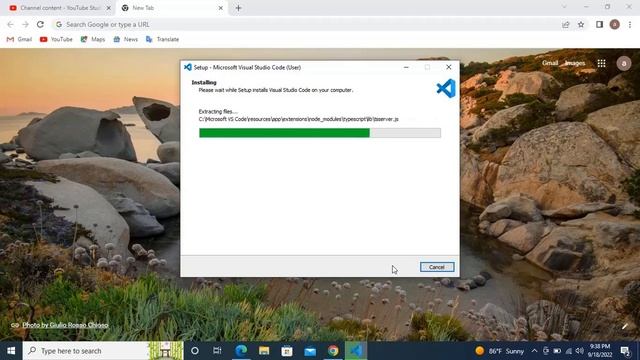The image size is (640, 360).
Task: Show hidden system tray icons
Action: (x=534, y=351)
